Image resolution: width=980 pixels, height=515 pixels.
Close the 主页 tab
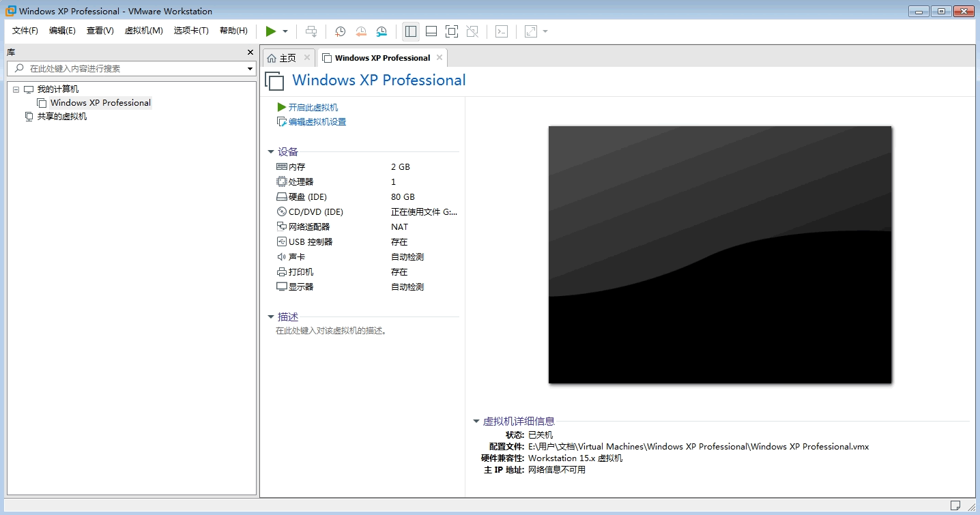307,57
